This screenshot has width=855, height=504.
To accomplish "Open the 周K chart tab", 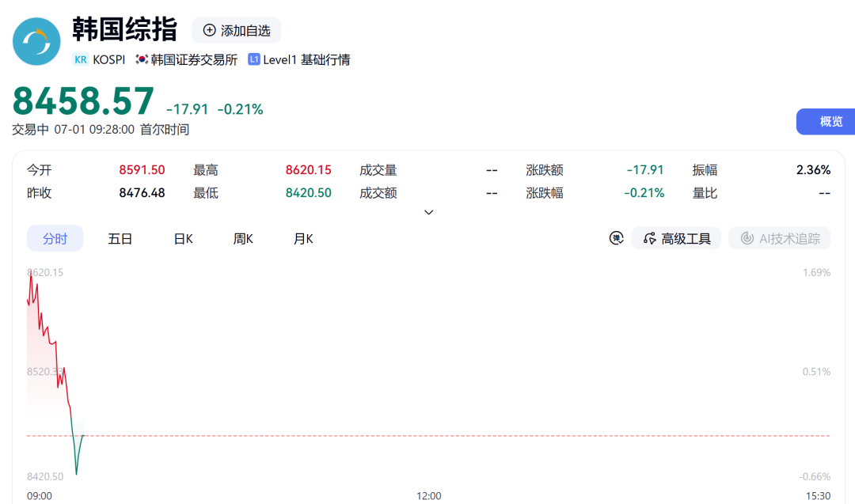I will coord(243,239).
